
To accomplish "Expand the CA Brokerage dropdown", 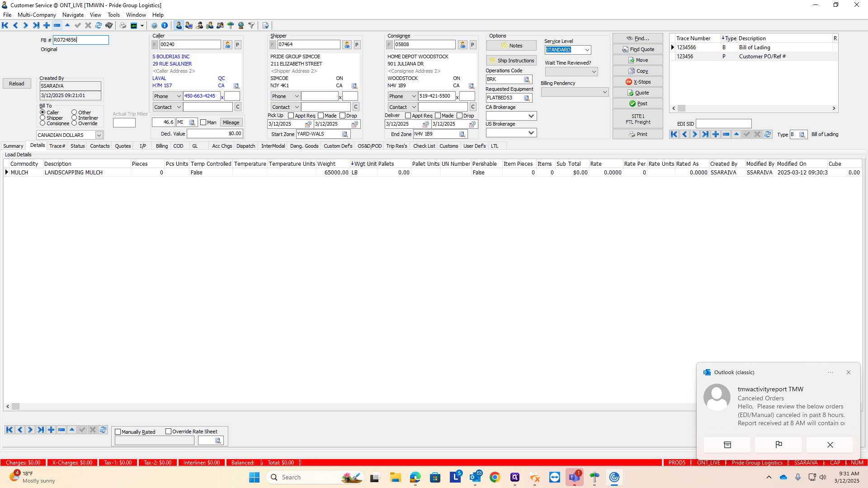I will pyautogui.click(x=531, y=116).
